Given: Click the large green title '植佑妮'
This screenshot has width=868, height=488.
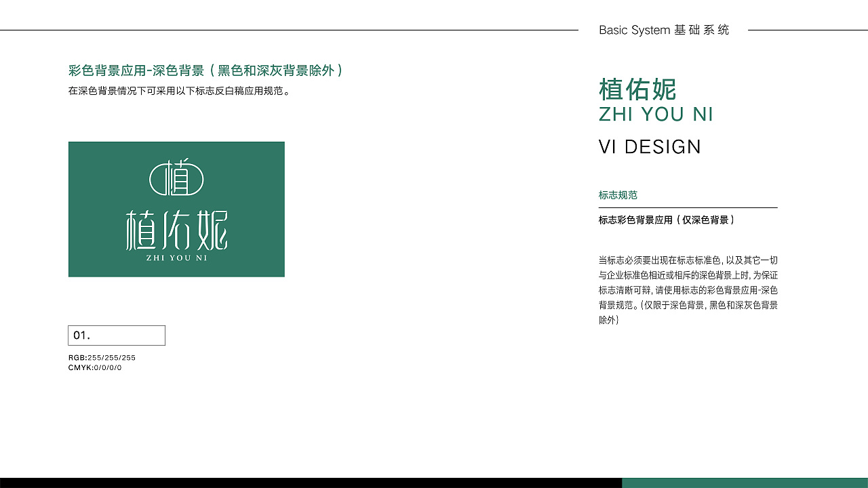Looking at the screenshot, I should click(637, 89).
